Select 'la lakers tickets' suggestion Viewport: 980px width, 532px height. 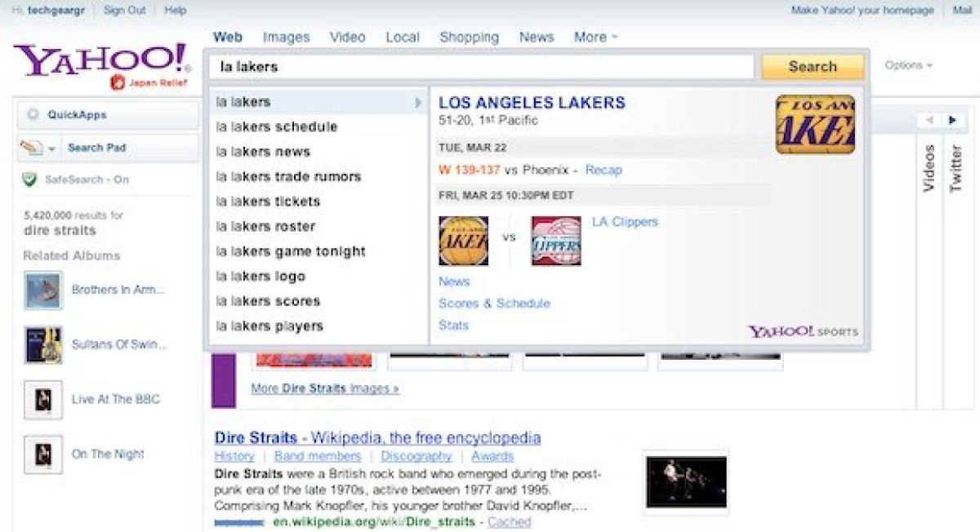coord(318,202)
